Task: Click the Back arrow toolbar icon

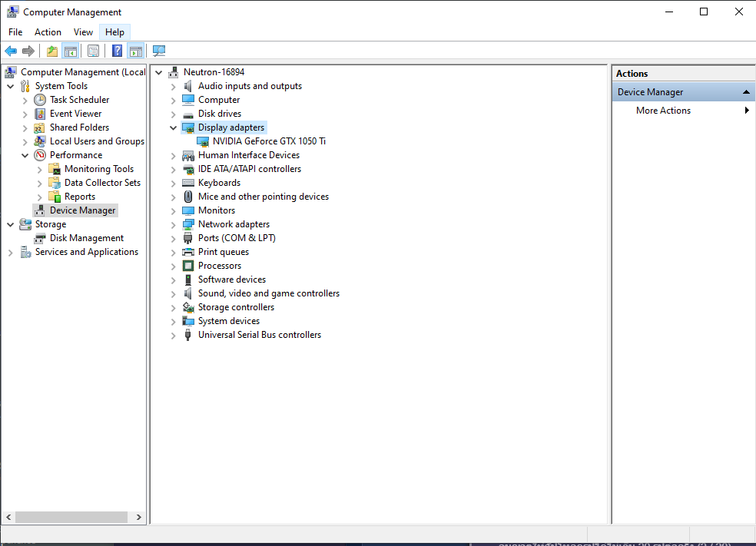Action: pos(11,51)
